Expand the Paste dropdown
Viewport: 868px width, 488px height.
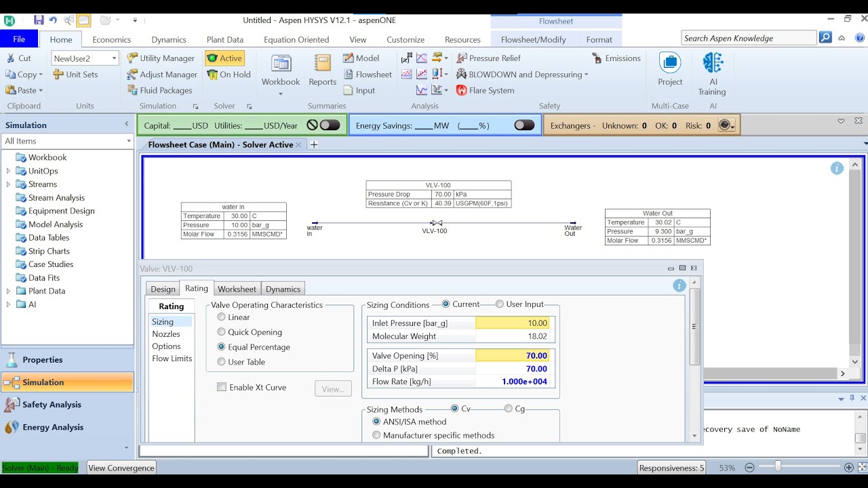click(x=41, y=90)
